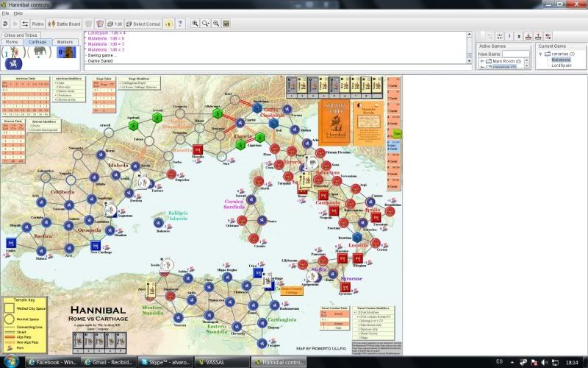This screenshot has height=368, width=588.
Task: Open the zoom level dropdown magnifier
Action: (206, 24)
